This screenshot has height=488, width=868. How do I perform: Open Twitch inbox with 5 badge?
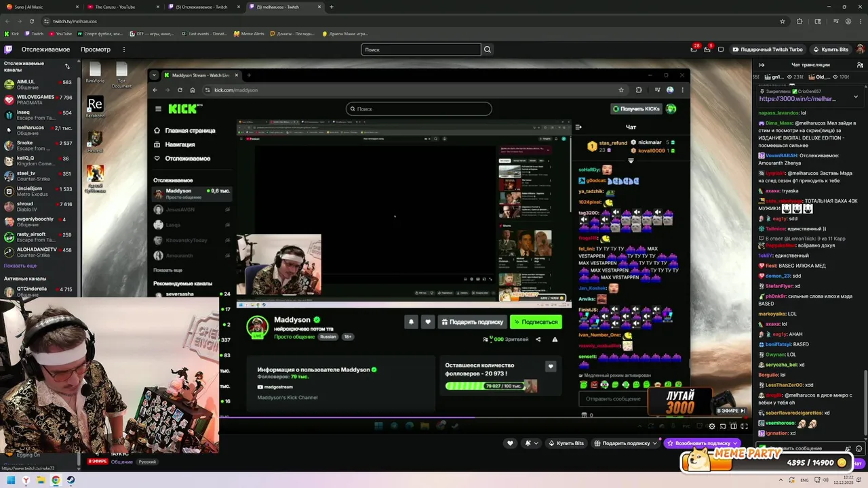tap(707, 49)
